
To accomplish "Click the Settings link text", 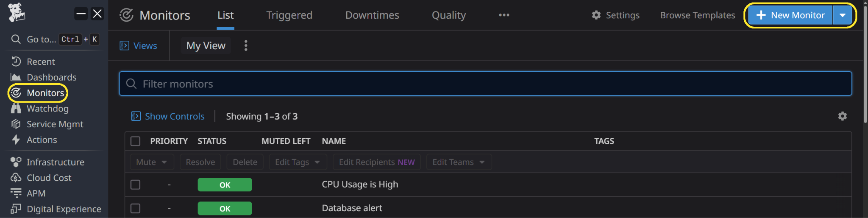I will (623, 15).
